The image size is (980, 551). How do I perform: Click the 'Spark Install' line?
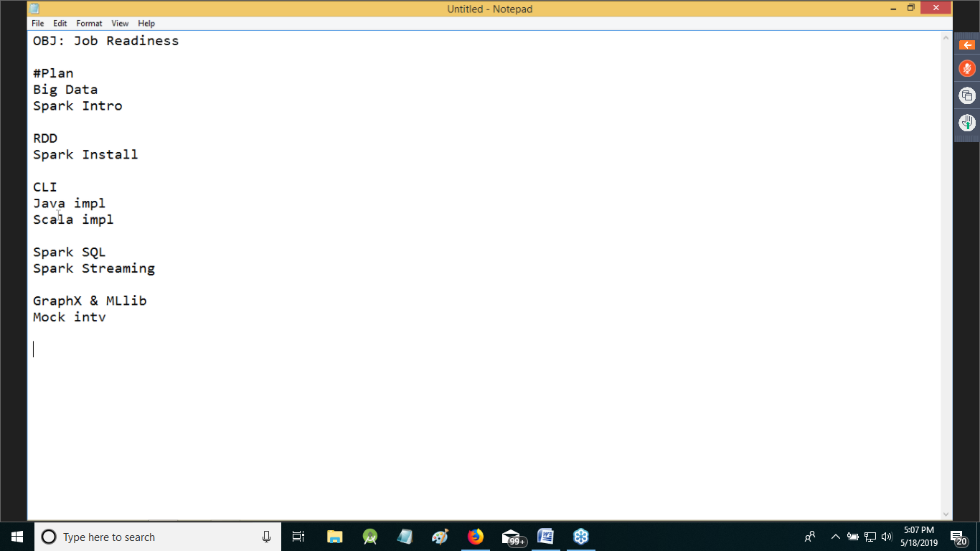point(85,155)
